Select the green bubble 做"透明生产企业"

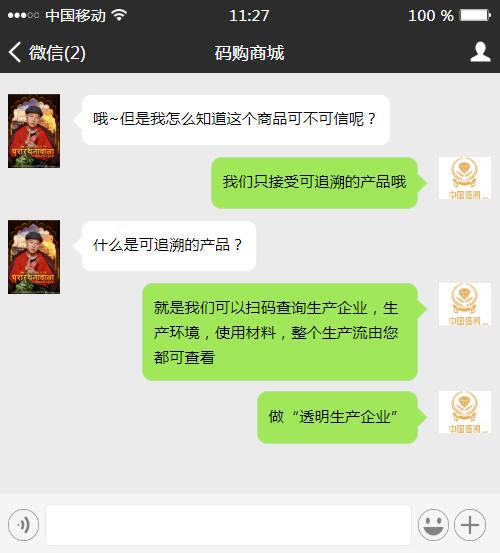(x=337, y=417)
